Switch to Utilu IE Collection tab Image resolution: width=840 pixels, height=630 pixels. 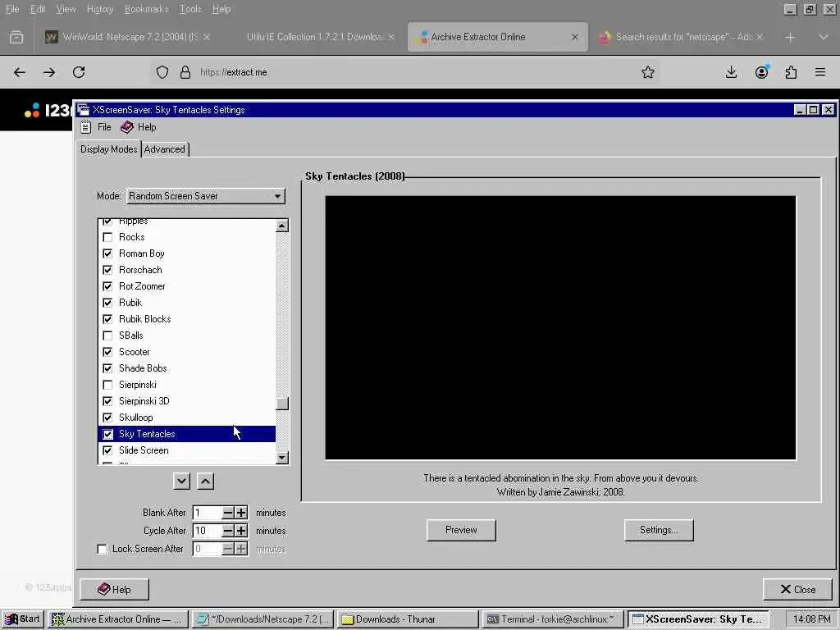click(315, 37)
